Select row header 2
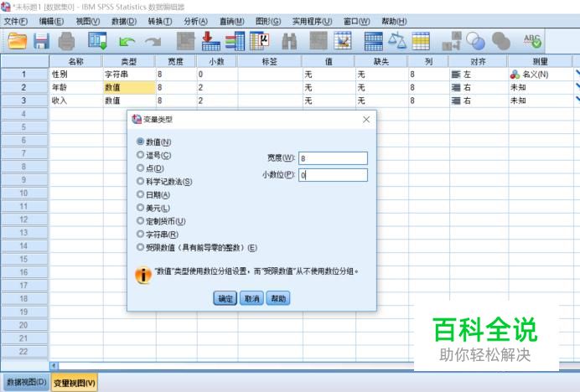Image resolution: width=580 pixels, height=392 pixels. pos(24,88)
